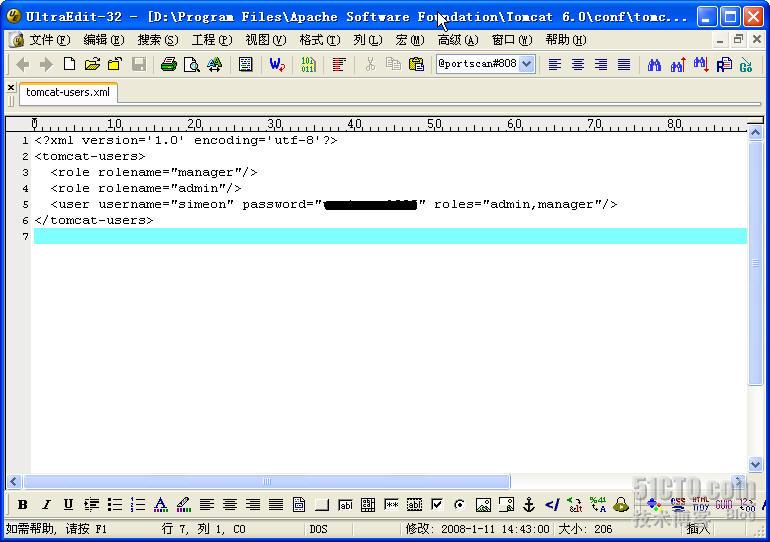Open the 搜索(S) menu
770x542 pixels.
(x=158, y=40)
